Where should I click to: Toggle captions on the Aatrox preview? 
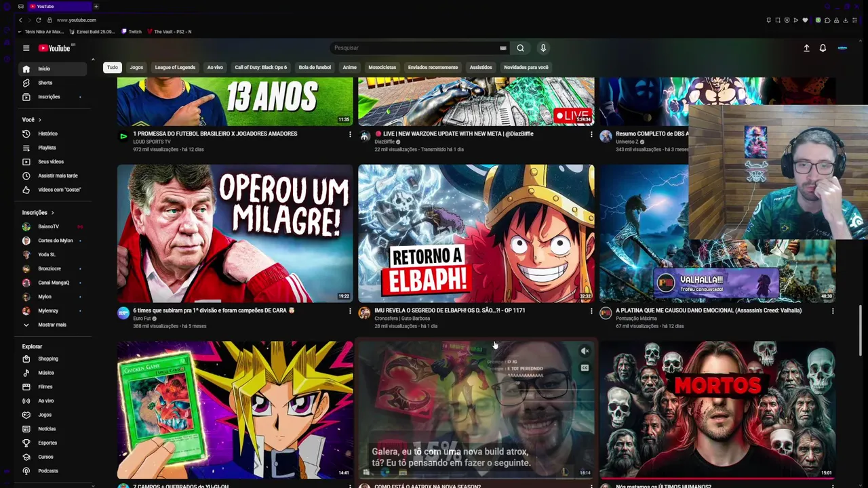[585, 368]
